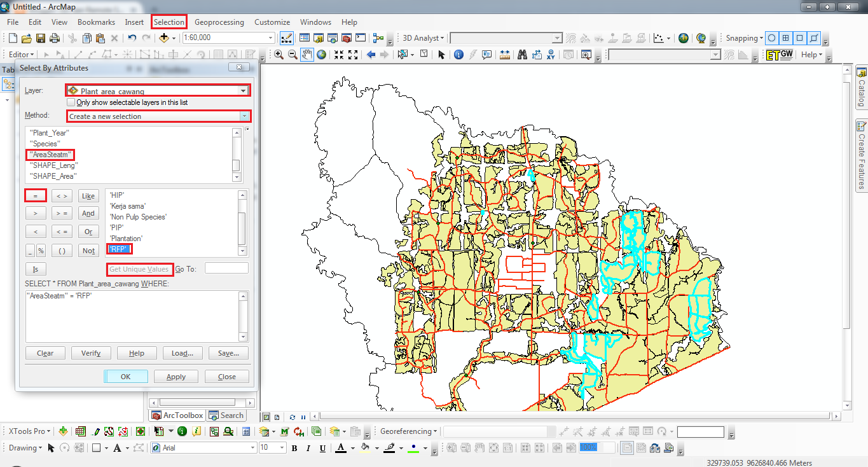Toggle End Snapping
The height and width of the screenshot is (467, 868).
[786, 38]
